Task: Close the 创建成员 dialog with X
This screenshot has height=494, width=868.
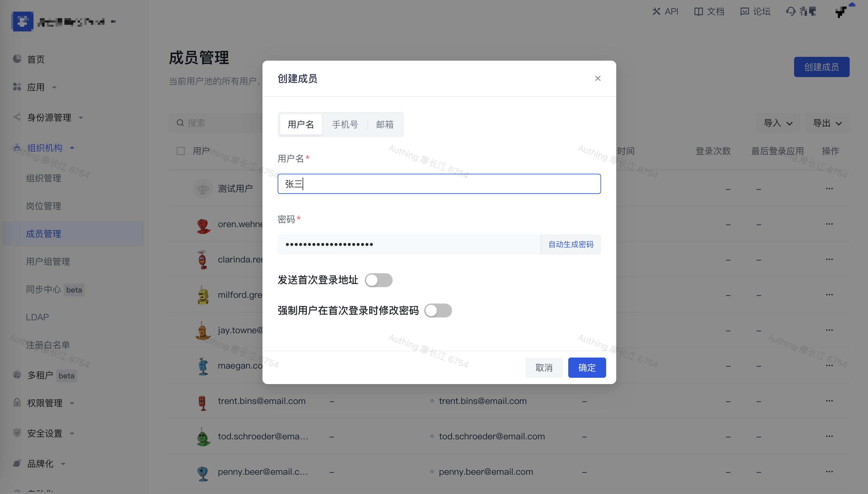Action: point(598,78)
